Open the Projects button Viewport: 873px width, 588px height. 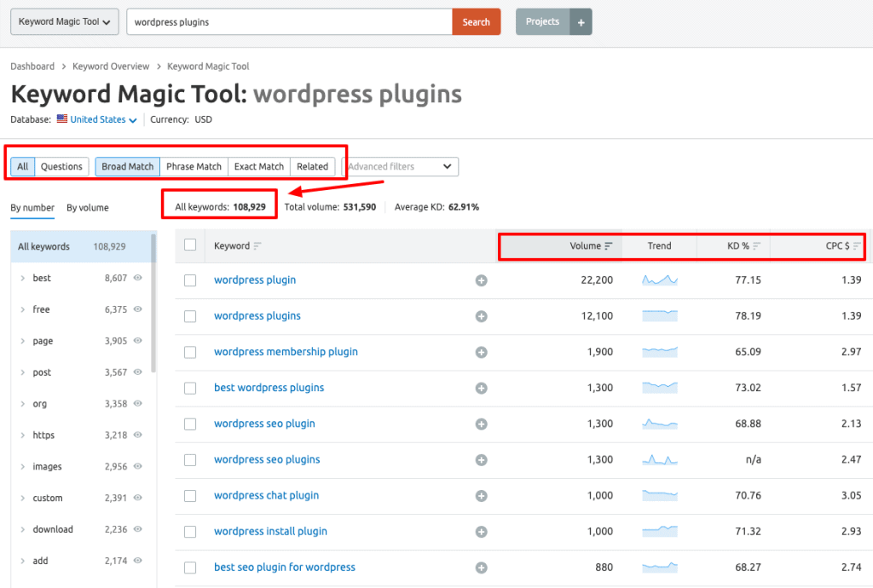[542, 21]
